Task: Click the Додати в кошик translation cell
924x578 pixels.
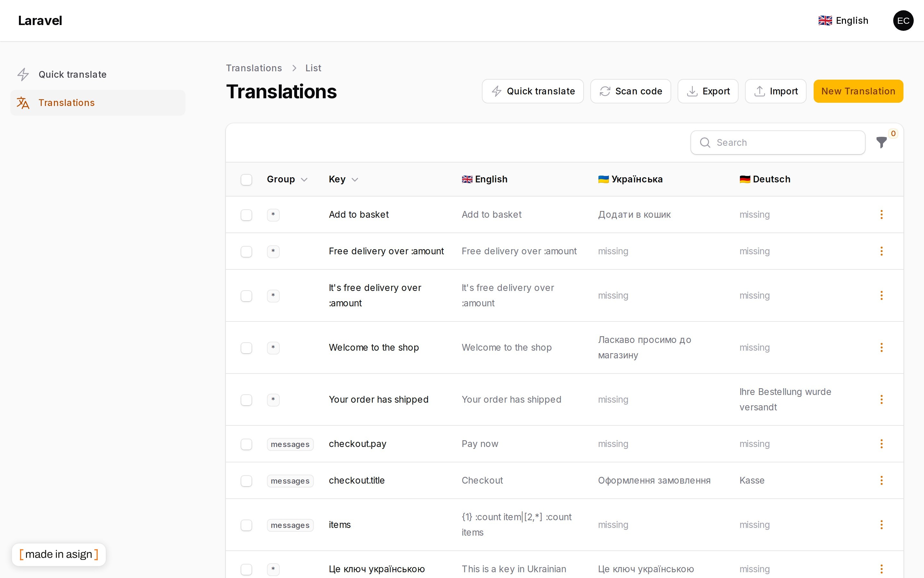Action: (634, 215)
